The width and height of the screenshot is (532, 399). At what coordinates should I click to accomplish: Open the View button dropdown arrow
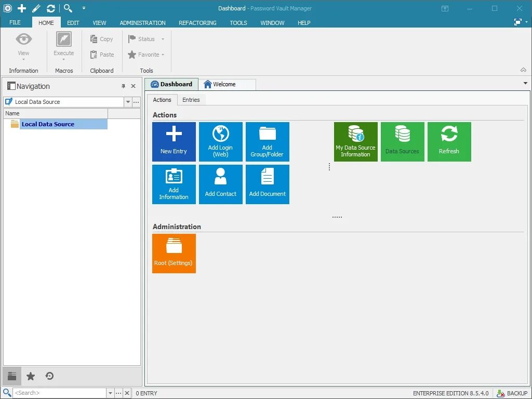pyautogui.click(x=23, y=60)
